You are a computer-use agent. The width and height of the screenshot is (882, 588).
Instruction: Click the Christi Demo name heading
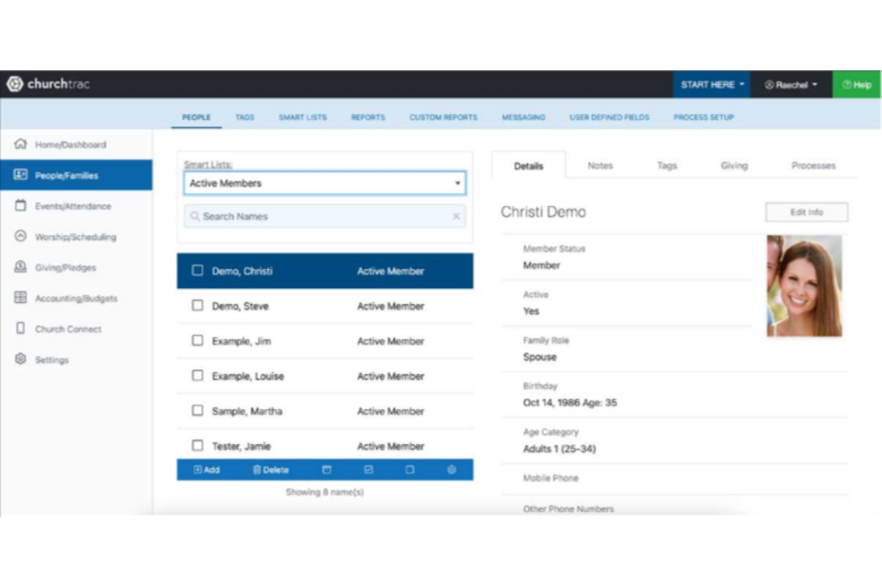coord(543,212)
